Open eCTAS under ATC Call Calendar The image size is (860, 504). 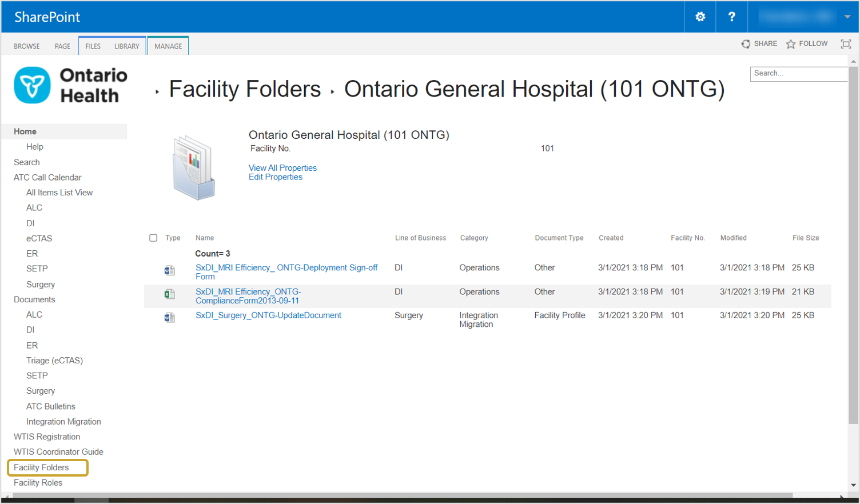click(39, 238)
